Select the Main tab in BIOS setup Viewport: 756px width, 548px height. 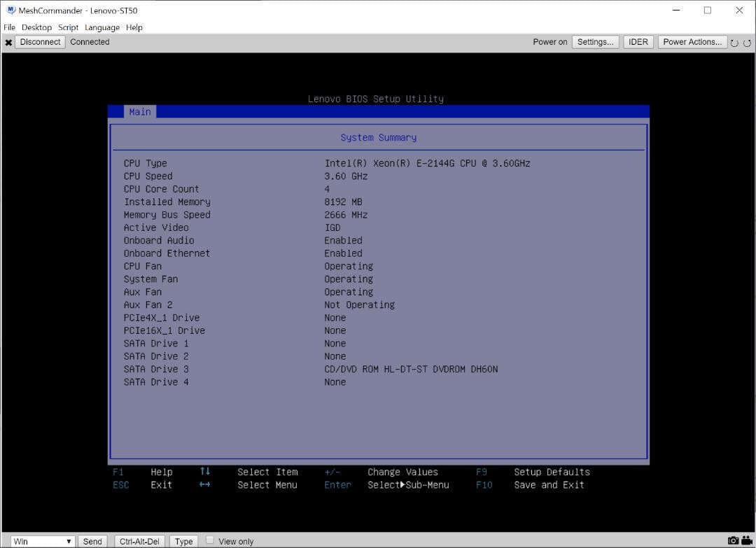[140, 112]
